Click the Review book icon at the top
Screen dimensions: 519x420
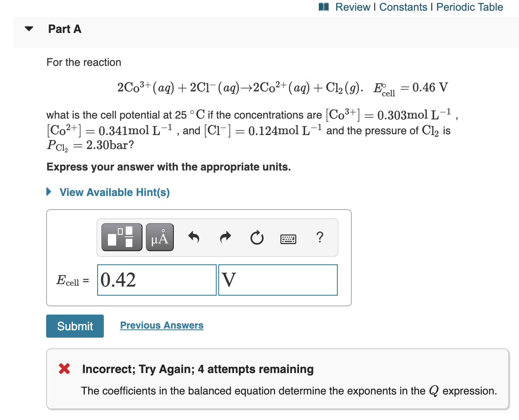click(x=324, y=7)
